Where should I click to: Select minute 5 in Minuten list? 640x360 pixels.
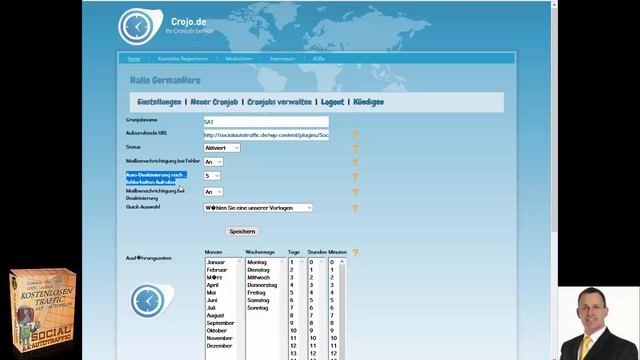coord(332,300)
